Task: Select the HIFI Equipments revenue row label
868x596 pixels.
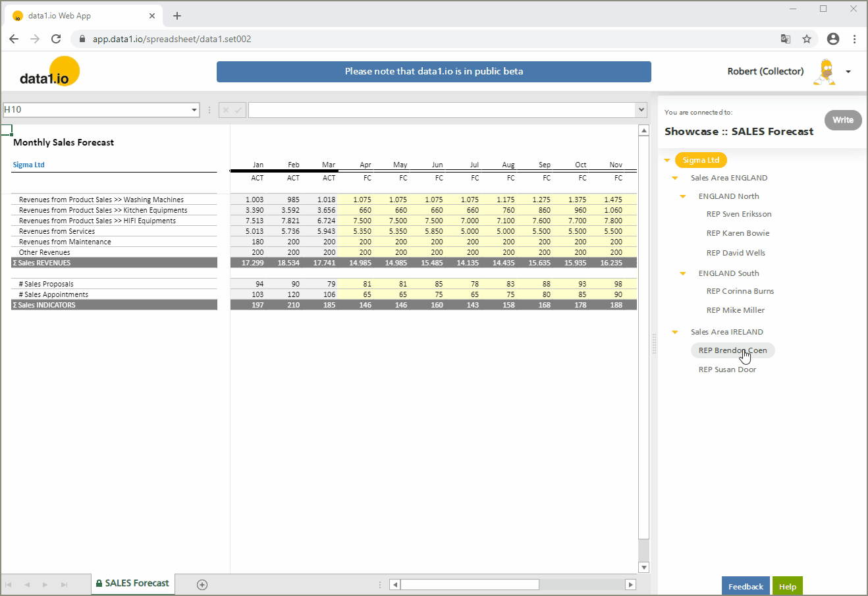Action: click(x=97, y=221)
